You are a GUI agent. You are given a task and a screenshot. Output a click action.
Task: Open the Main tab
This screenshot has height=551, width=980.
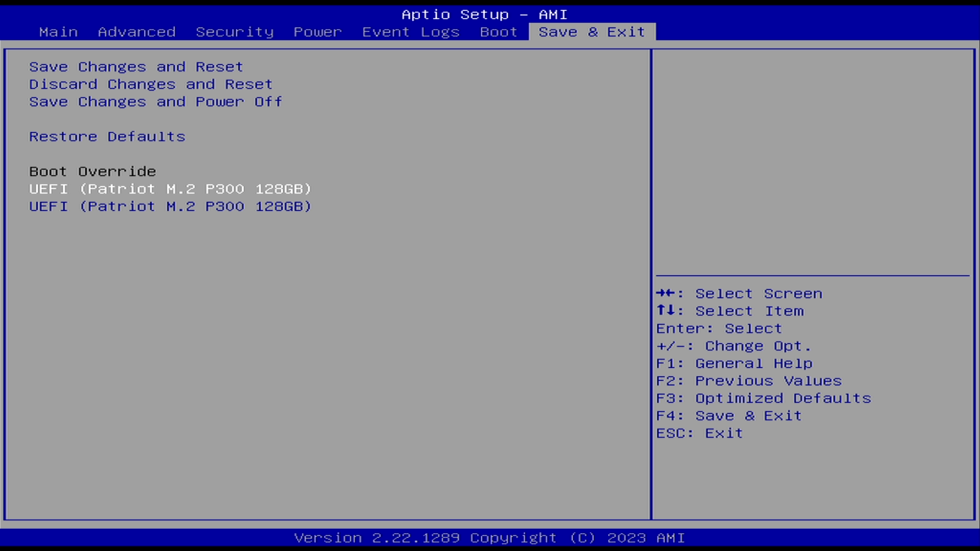click(58, 32)
